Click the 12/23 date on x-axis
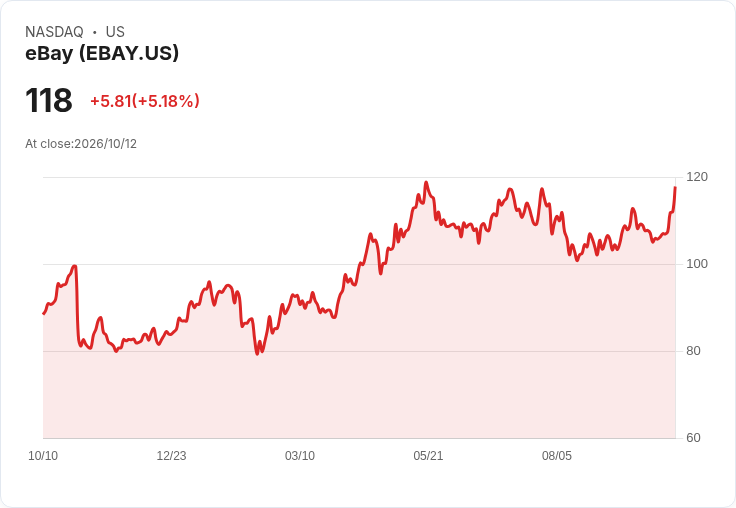The width and height of the screenshot is (736, 508). click(171, 456)
